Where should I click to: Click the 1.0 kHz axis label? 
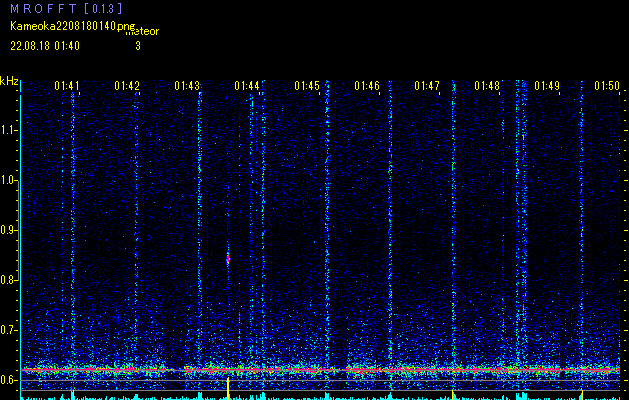tap(8, 181)
